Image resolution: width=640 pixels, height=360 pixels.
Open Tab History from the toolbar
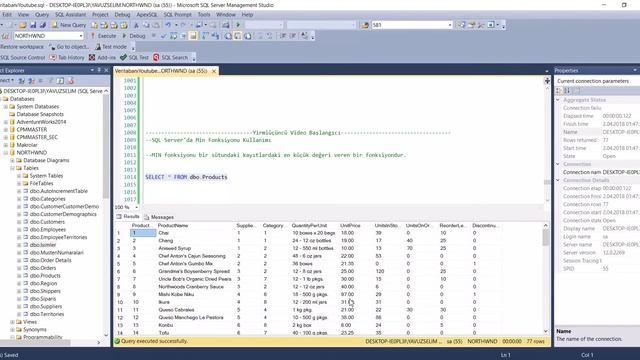point(67,58)
